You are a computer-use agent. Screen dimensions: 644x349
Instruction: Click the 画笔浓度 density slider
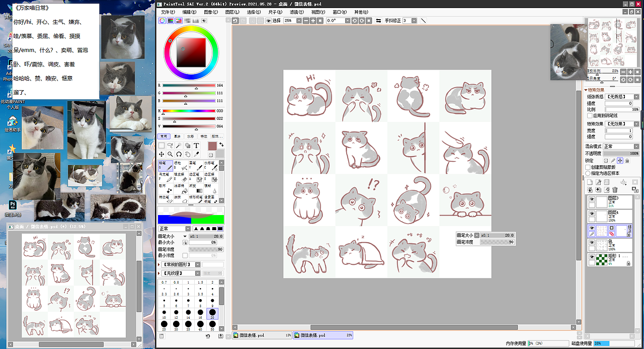(206, 249)
